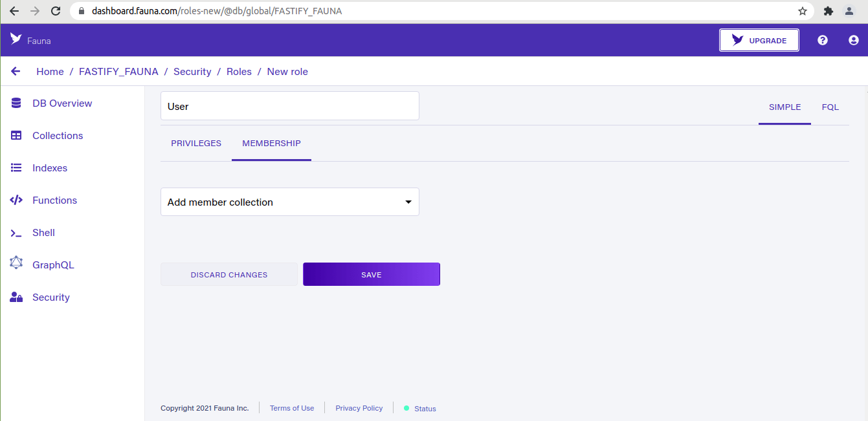The width and height of the screenshot is (868, 421).
Task: Switch to the PRIVILEGES tab
Action: (196, 144)
